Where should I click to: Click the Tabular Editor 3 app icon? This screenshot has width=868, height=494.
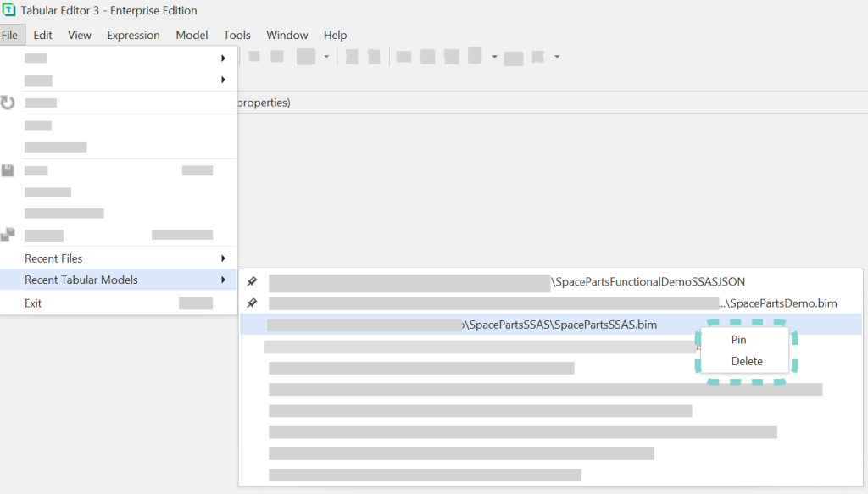[x=8, y=10]
